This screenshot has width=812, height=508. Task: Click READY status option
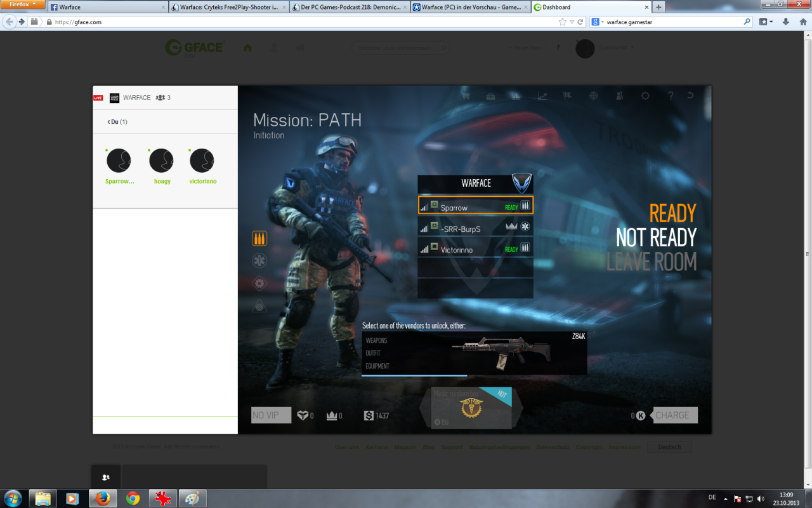click(x=672, y=213)
